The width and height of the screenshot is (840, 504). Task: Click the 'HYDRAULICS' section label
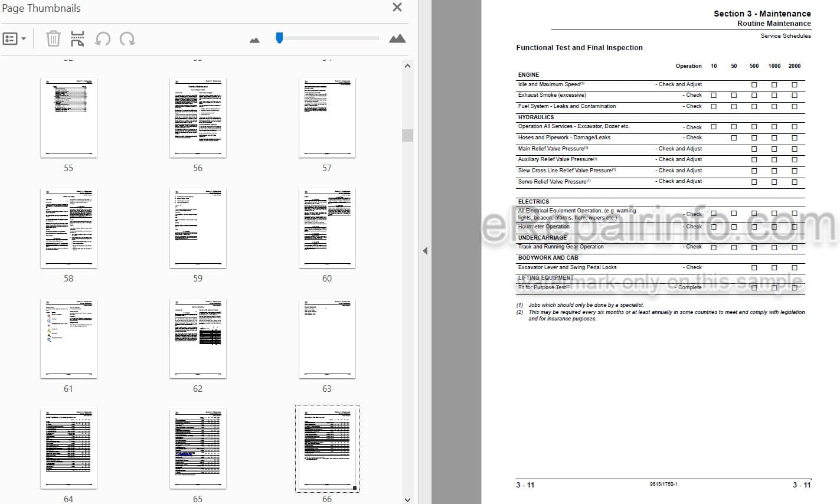click(536, 117)
